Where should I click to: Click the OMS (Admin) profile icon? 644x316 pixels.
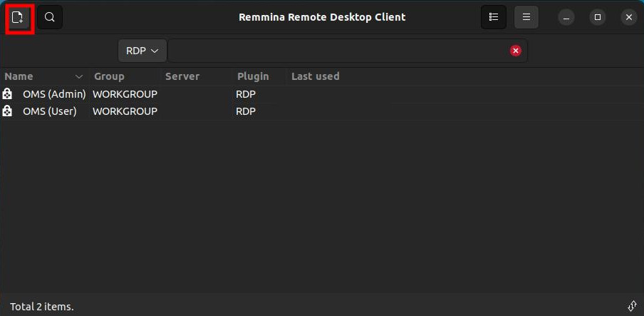[x=7, y=94]
